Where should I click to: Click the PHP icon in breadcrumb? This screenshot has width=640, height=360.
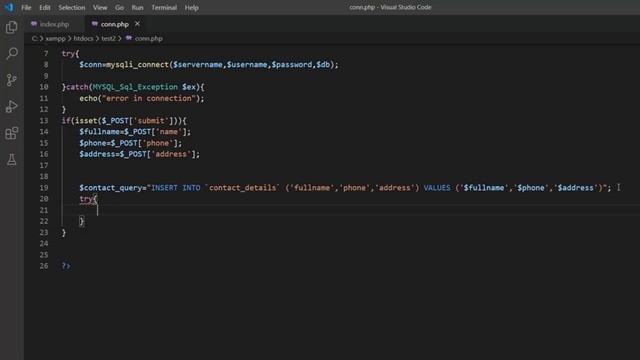[x=129, y=38]
